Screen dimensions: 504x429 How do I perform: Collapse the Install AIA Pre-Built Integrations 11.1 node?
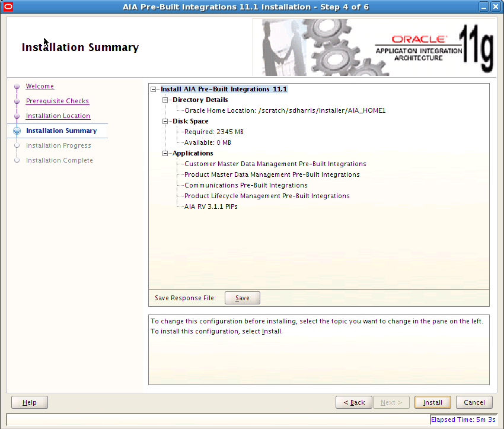(153, 89)
